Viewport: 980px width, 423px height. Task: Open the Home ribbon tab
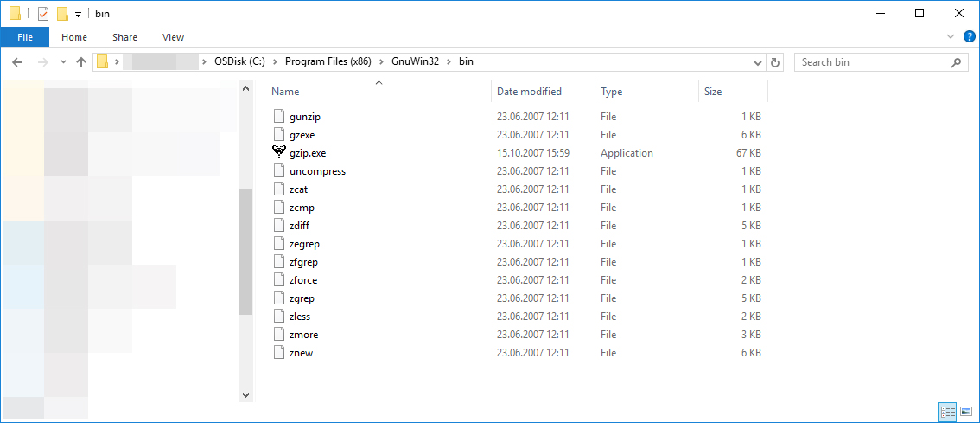(74, 37)
